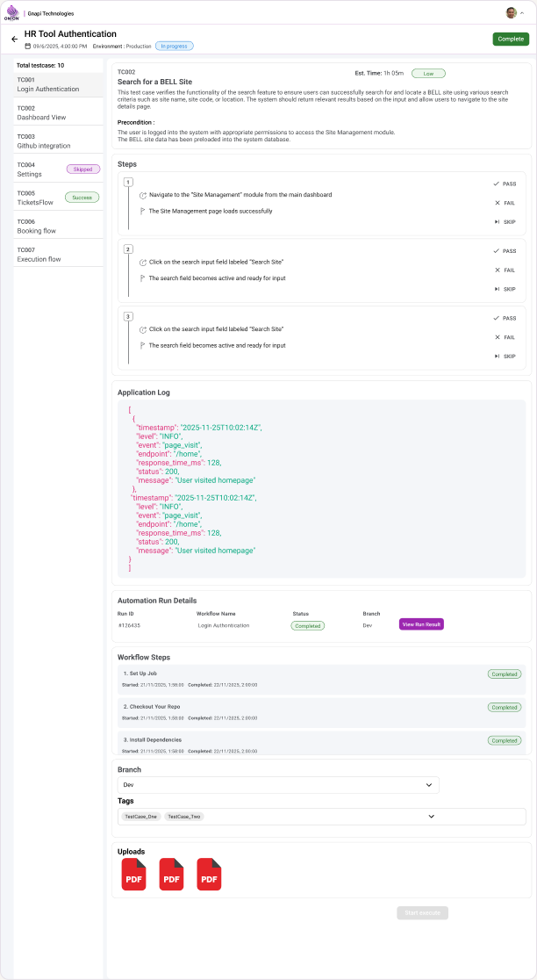
Task: Mark step 2 as SKIP
Action: (505, 289)
